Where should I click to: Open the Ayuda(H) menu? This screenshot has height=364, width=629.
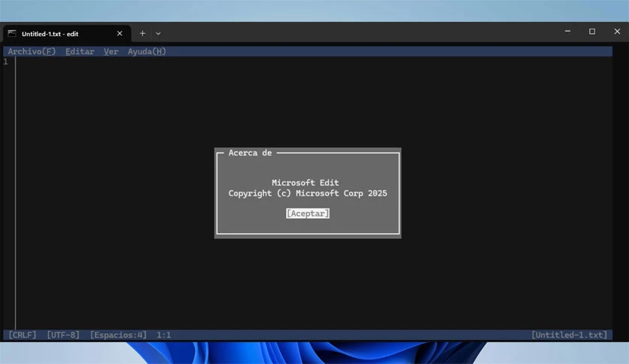coord(147,51)
